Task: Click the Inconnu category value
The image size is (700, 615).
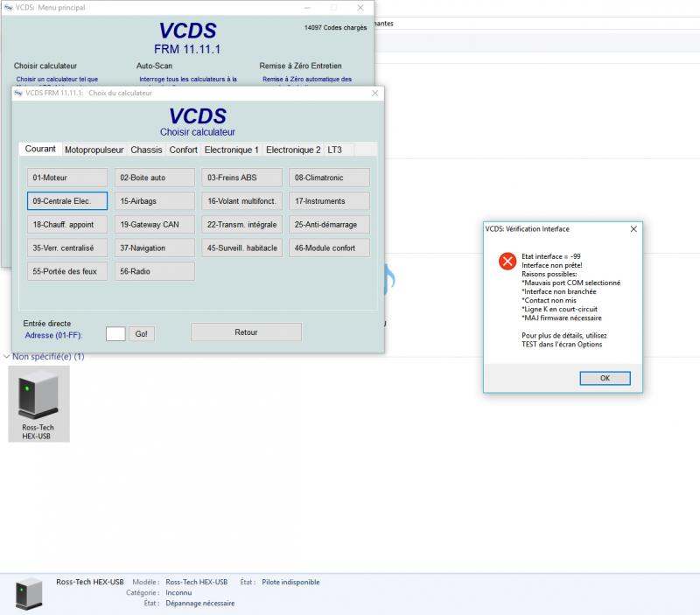Action: 178,592
